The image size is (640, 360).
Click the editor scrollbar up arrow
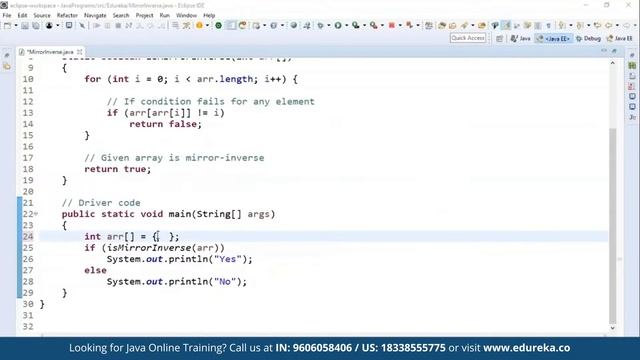[x=612, y=63]
